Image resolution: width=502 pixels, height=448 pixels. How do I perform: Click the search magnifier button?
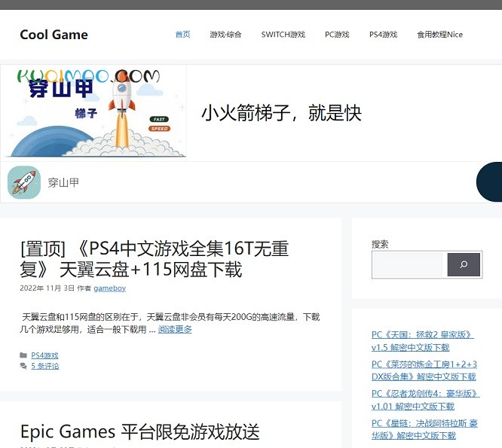pos(464,265)
